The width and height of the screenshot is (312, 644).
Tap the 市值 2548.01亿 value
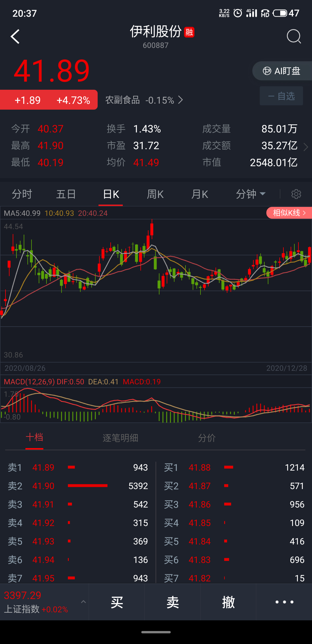(273, 162)
